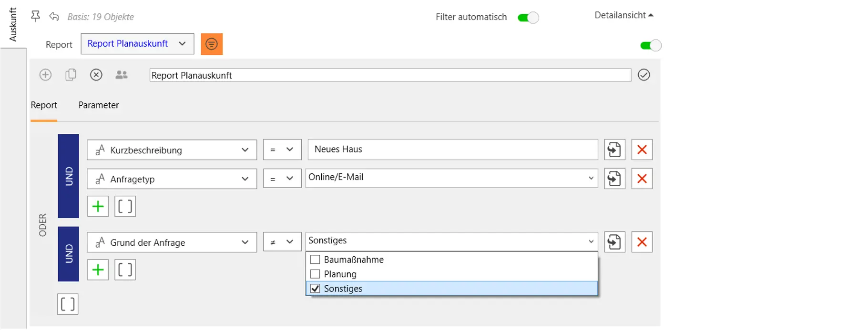Add condition with green plus under Anfragetyp
This screenshot has height=330, width=868.
(98, 207)
